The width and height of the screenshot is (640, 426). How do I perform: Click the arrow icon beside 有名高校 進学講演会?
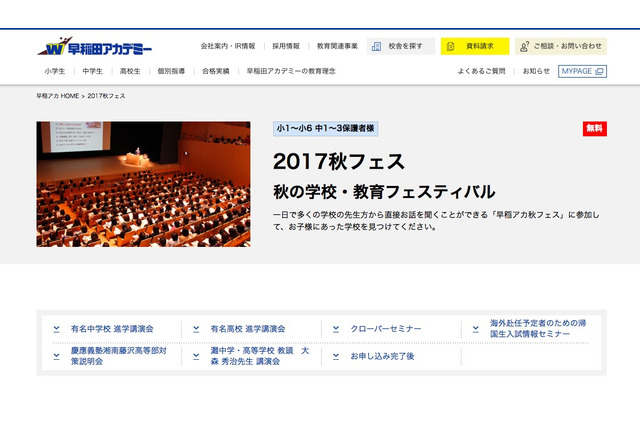(196, 329)
